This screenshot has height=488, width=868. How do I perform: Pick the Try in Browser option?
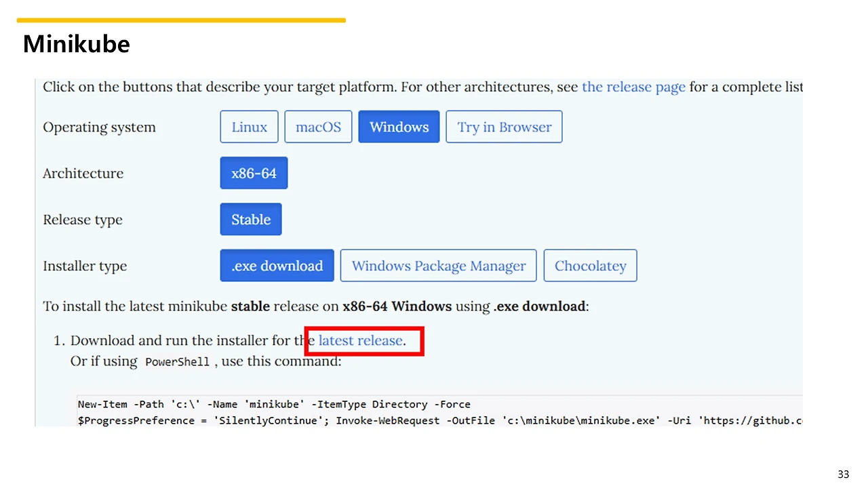504,127
